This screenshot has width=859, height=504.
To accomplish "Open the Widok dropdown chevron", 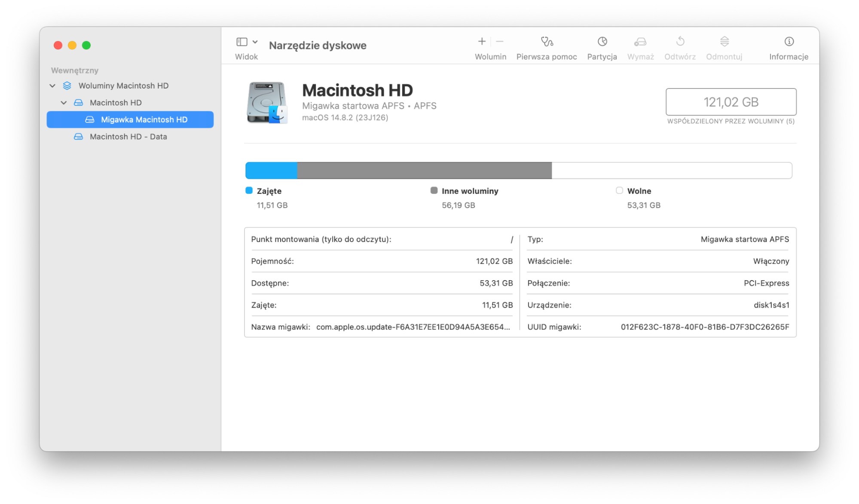I will (255, 42).
